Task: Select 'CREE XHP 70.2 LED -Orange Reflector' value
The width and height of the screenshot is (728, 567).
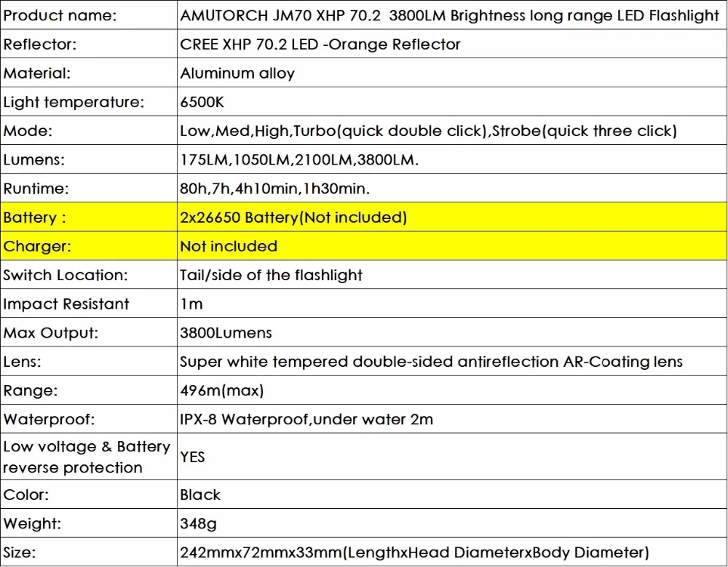Action: pos(320,44)
